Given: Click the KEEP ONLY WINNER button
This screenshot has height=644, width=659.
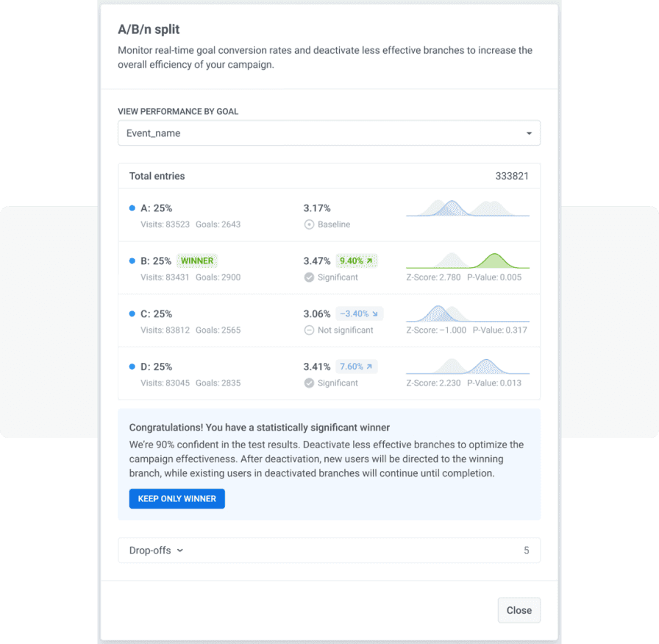Looking at the screenshot, I should pyautogui.click(x=177, y=498).
